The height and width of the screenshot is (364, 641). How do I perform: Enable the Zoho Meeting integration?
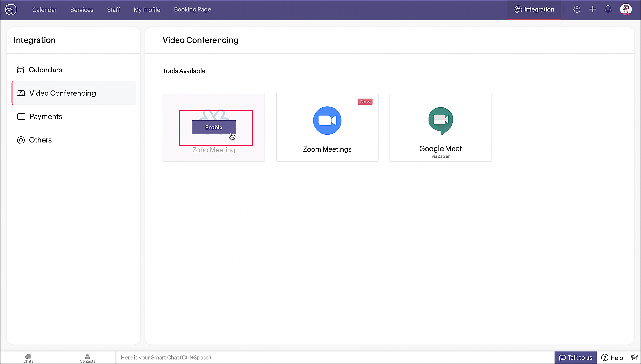point(214,127)
